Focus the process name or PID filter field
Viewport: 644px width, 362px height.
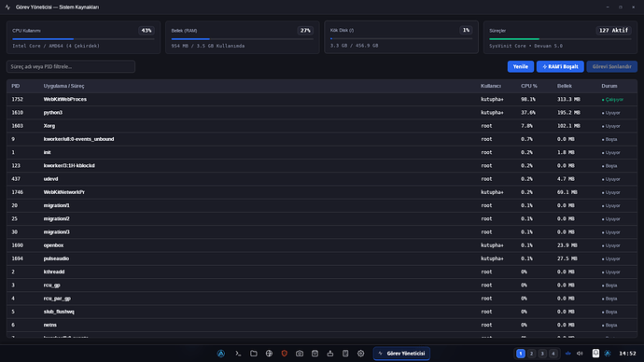pos(71,66)
